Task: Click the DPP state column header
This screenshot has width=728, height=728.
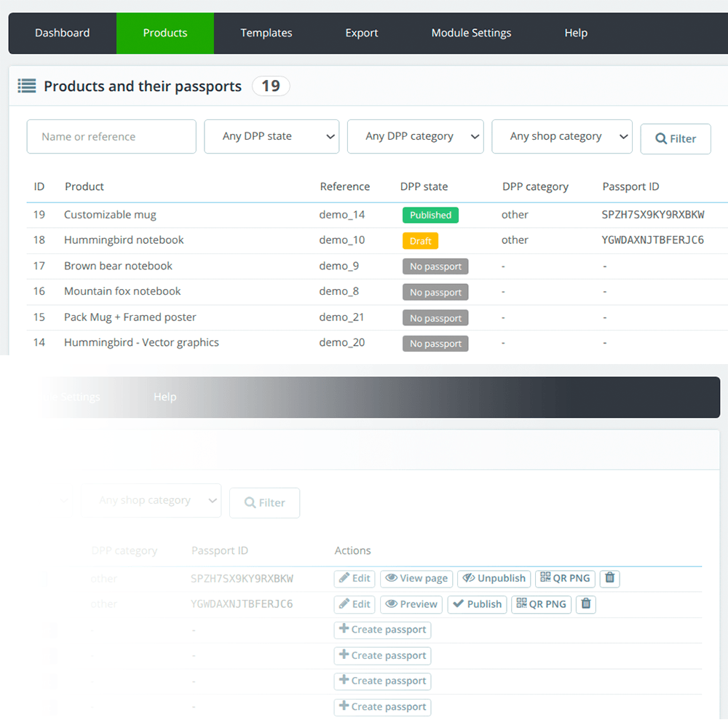Action: click(x=424, y=186)
